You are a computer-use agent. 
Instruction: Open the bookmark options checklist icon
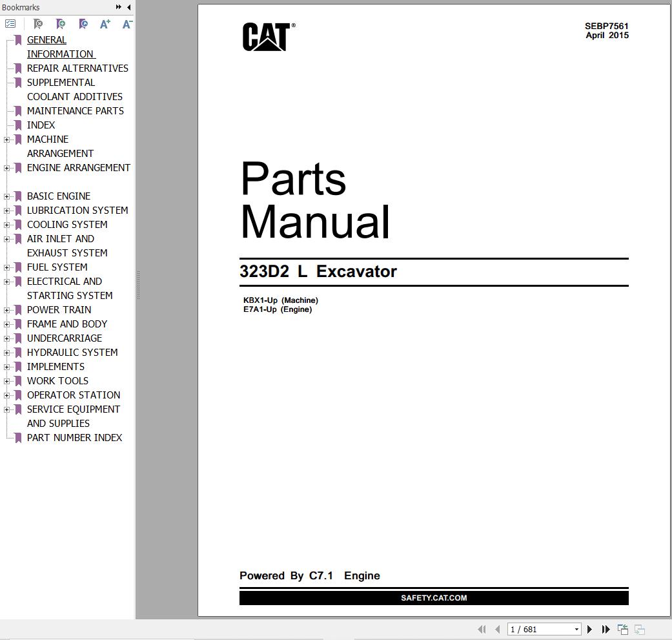tap(10, 24)
